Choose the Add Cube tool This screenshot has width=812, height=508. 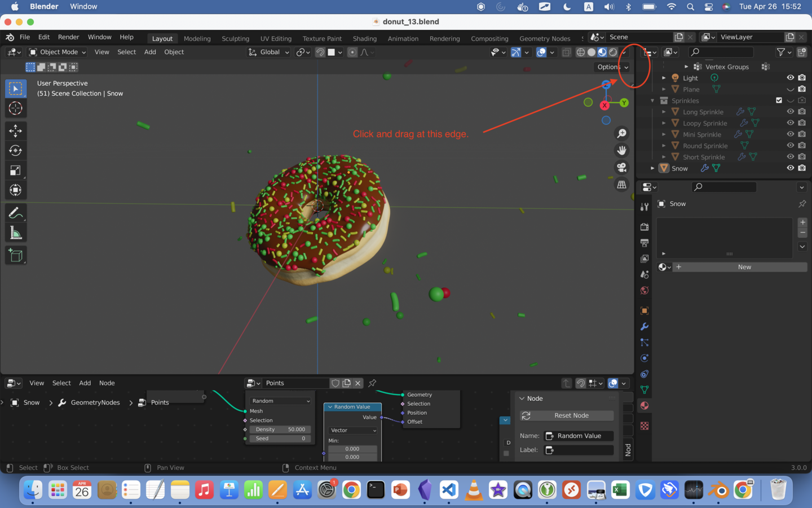pos(15,256)
